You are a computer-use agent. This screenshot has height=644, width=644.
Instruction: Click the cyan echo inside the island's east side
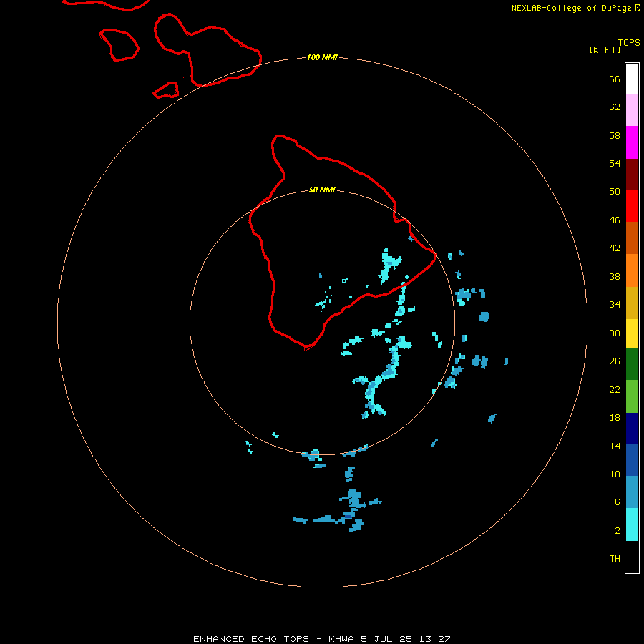389,265
